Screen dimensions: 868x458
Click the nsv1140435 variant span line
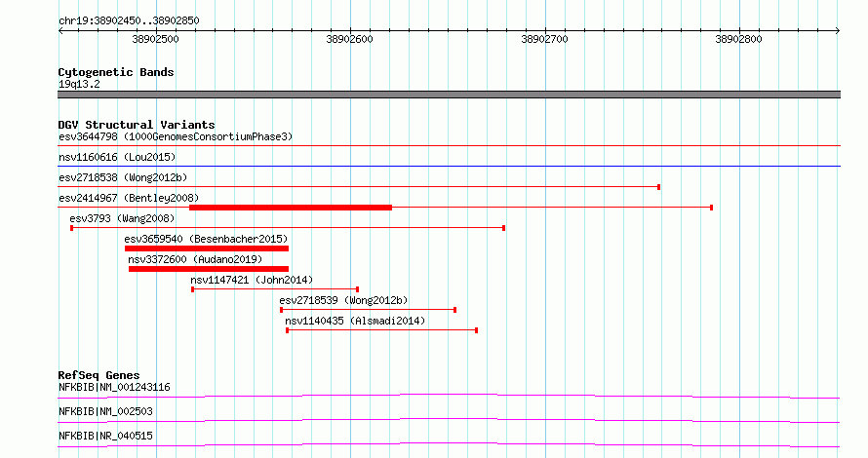[382, 330]
